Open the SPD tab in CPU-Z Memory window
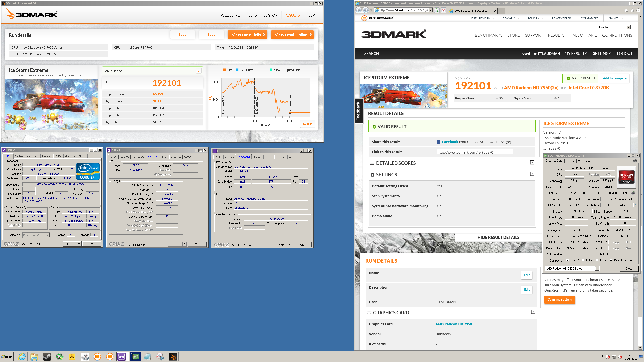 164,157
